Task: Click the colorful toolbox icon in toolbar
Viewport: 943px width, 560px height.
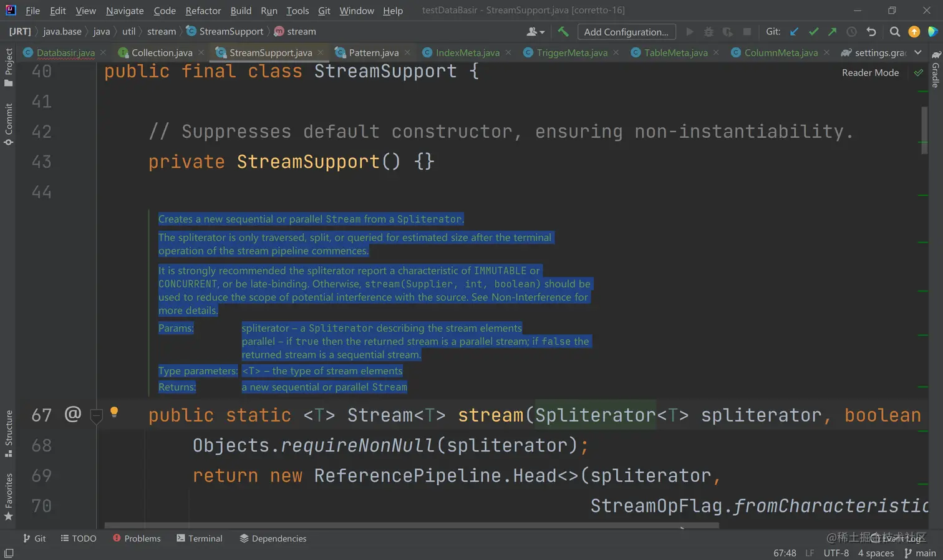Action: tap(933, 31)
